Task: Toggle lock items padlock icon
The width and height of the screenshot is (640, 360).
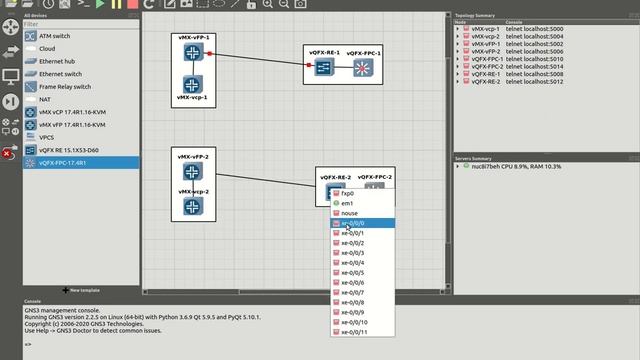Action: tap(251, 4)
